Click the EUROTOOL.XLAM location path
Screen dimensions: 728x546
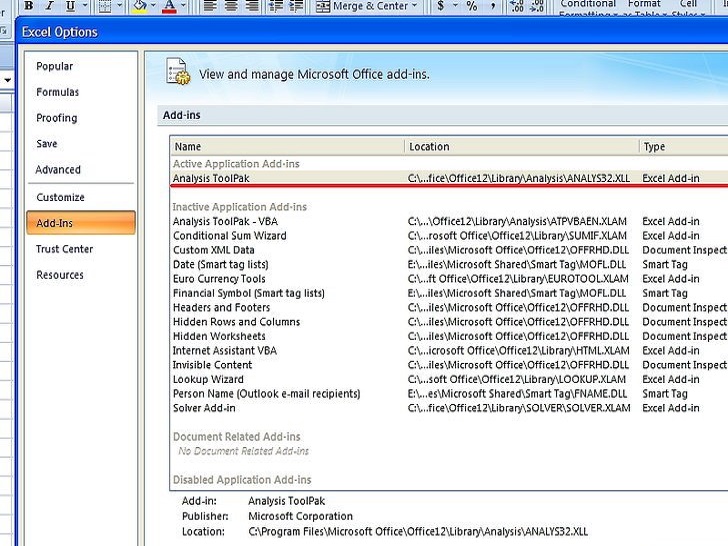point(518,279)
